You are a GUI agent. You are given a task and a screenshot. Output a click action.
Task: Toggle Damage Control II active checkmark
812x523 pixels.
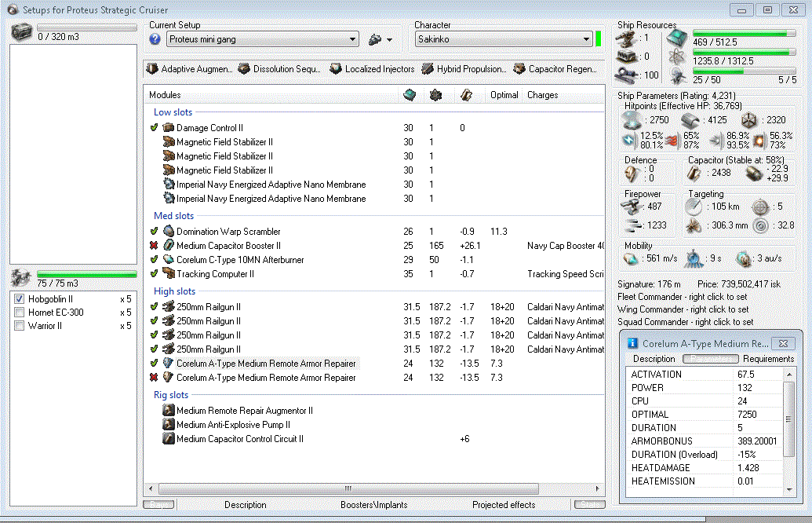tap(154, 127)
